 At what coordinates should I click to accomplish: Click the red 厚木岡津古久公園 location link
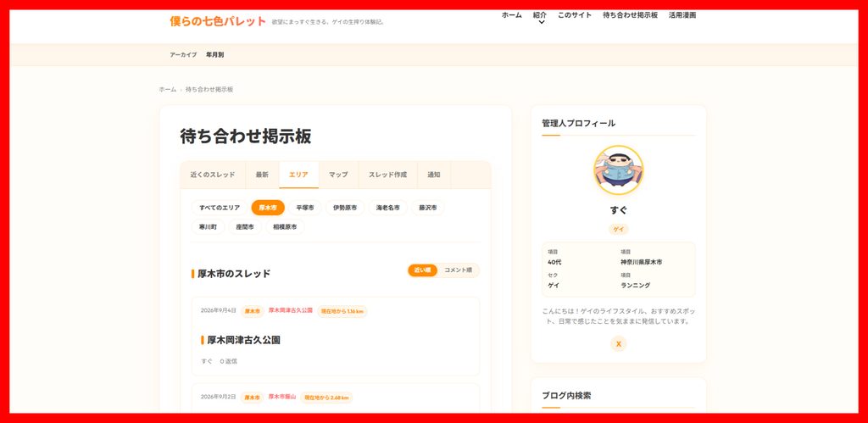tap(291, 310)
